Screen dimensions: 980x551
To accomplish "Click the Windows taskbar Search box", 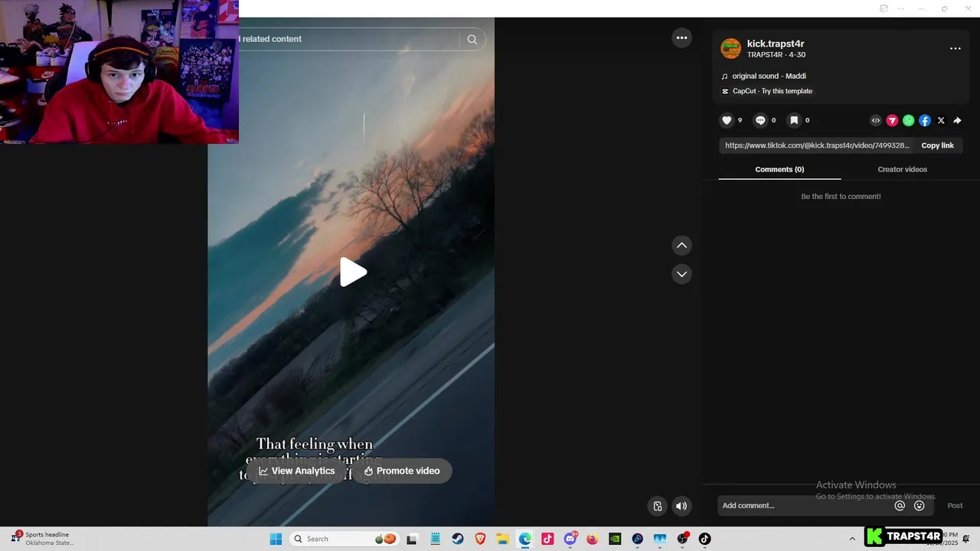I will click(345, 539).
